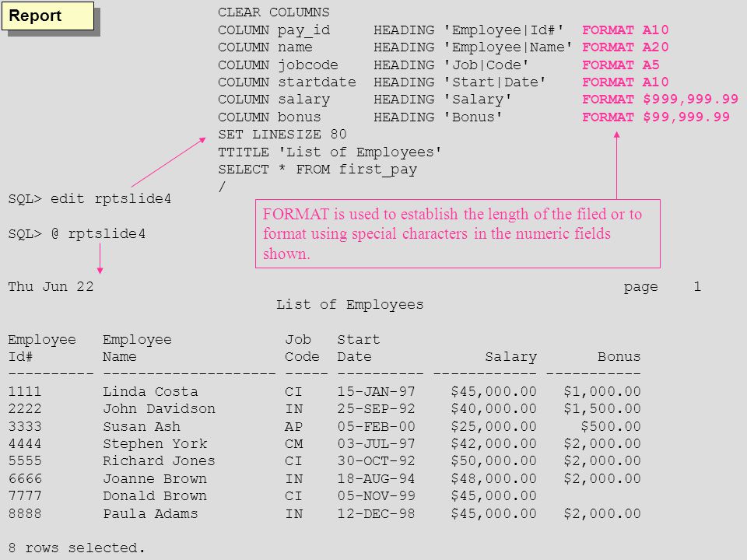Click start date 05-NOV-99
The width and height of the screenshot is (747, 560).
click(x=376, y=495)
